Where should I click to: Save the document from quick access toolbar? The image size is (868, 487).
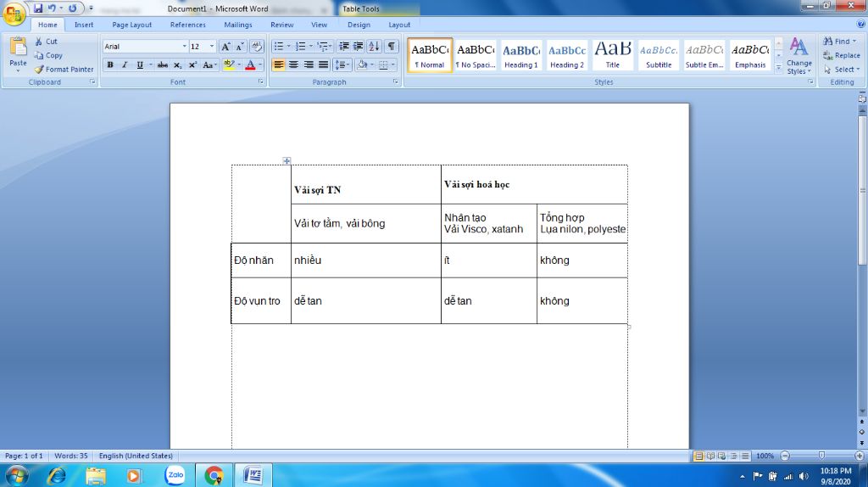pyautogui.click(x=37, y=8)
